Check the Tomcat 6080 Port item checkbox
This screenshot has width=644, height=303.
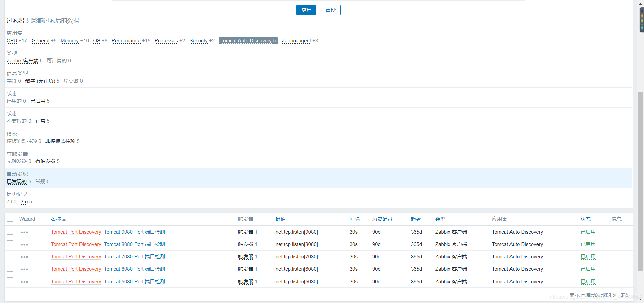pos(10,268)
